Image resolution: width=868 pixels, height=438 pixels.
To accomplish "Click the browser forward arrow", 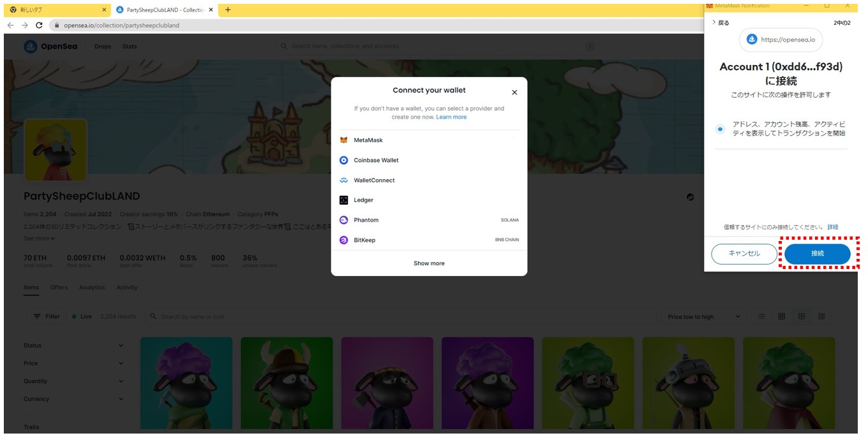I will click(24, 26).
